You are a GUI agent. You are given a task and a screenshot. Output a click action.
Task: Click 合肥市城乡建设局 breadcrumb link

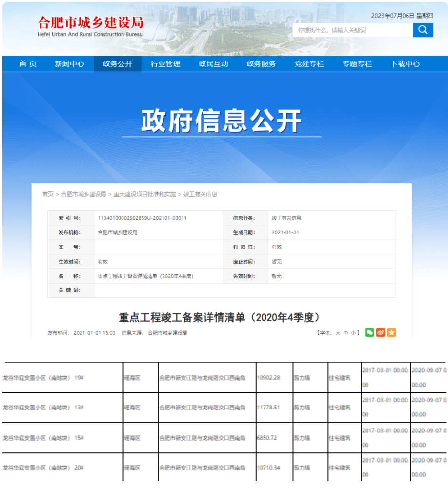pos(83,194)
